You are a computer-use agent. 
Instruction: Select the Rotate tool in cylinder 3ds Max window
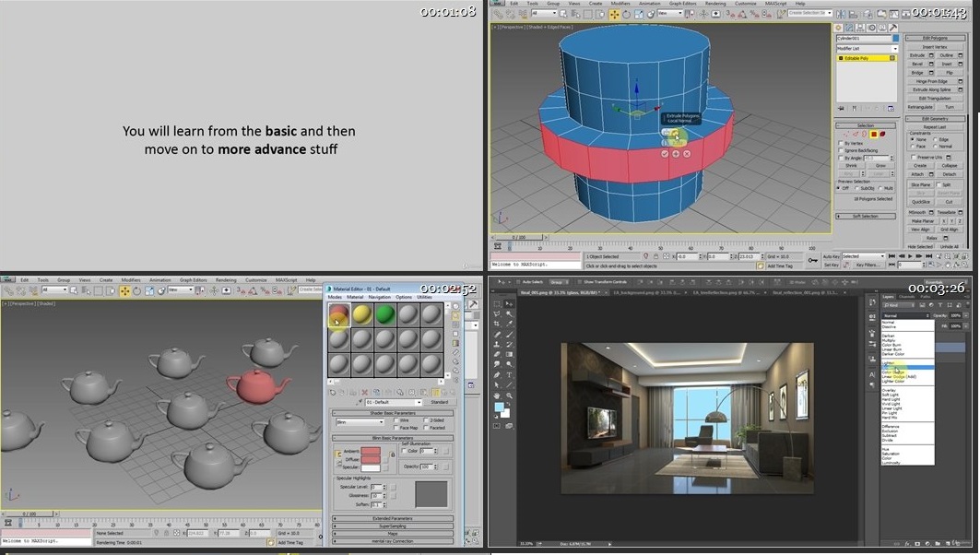click(x=626, y=14)
